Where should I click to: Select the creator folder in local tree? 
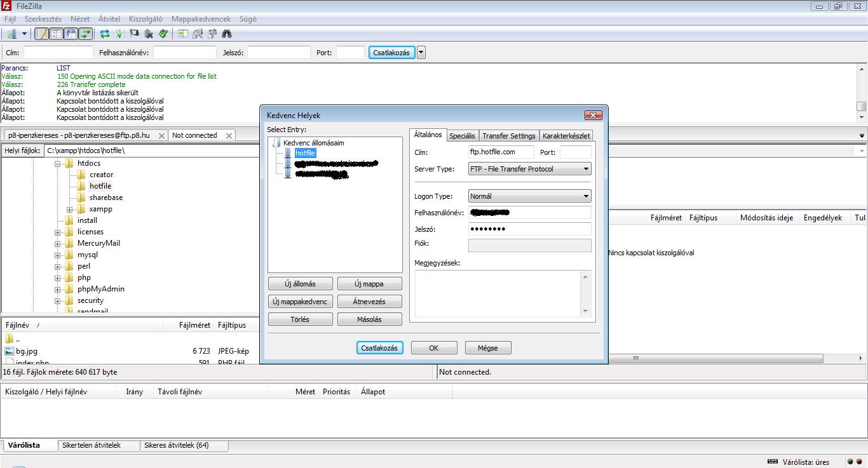pyautogui.click(x=101, y=175)
